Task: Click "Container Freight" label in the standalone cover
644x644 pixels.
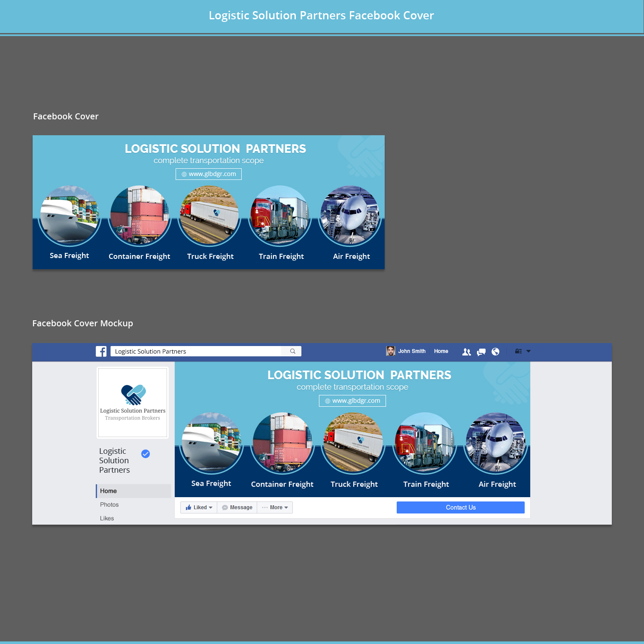Action: click(x=140, y=256)
